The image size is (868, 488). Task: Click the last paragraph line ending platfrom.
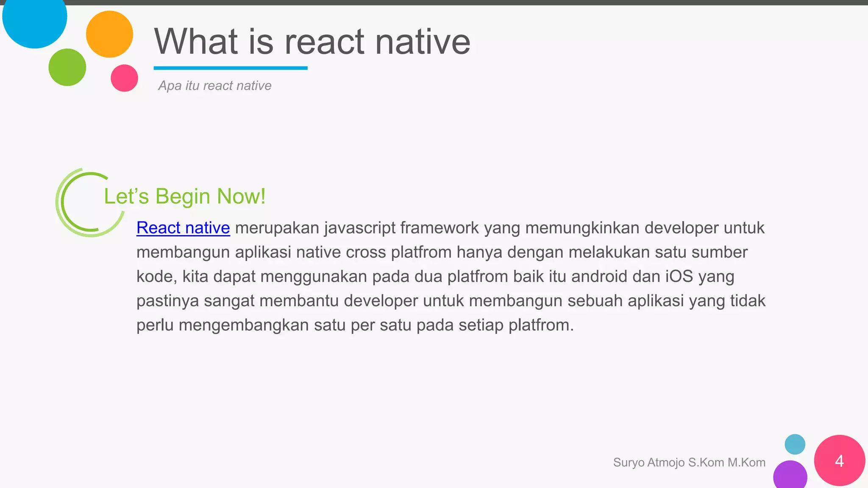point(355,325)
